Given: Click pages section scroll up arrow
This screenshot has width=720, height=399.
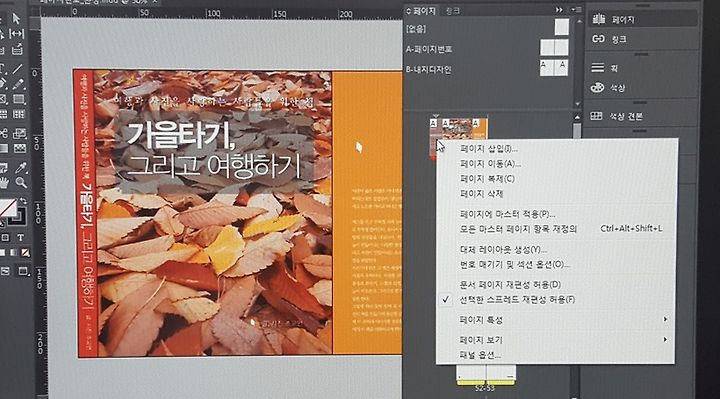Looking at the screenshot, I should click(577, 118).
